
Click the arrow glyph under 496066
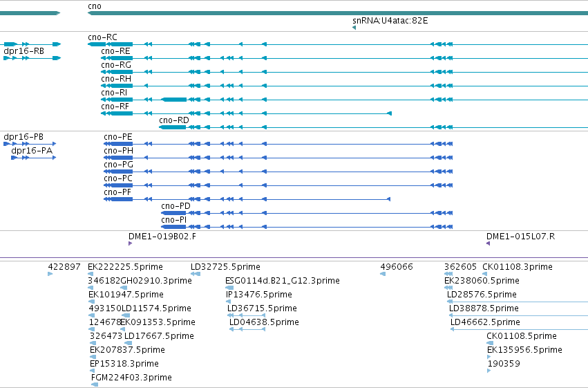coord(383,274)
